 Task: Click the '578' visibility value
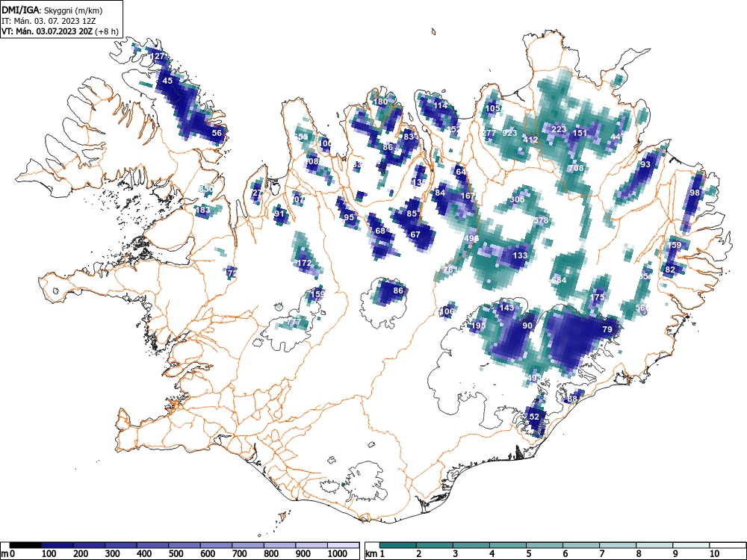pos(541,220)
